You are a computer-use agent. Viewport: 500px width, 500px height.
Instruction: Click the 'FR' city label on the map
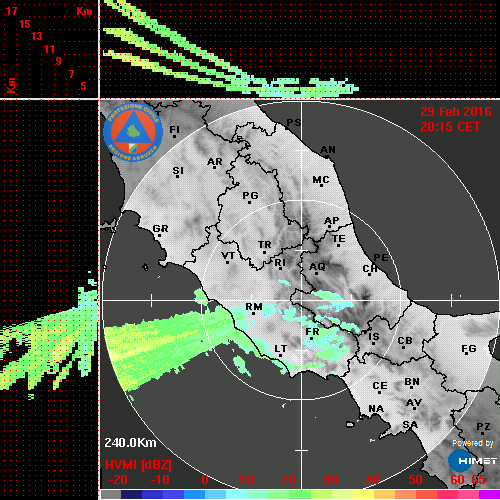tap(312, 332)
